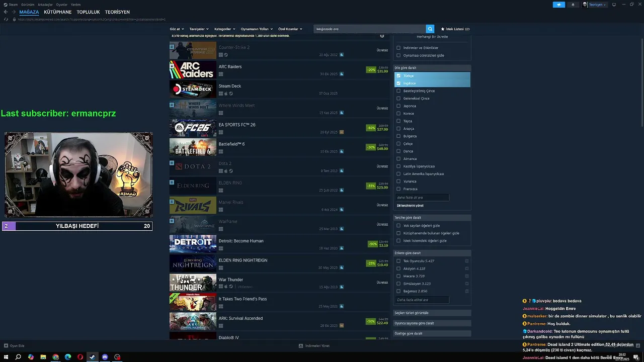Exclude the Aksiyon tag via its minus icon
The image size is (644, 362).
point(467,268)
